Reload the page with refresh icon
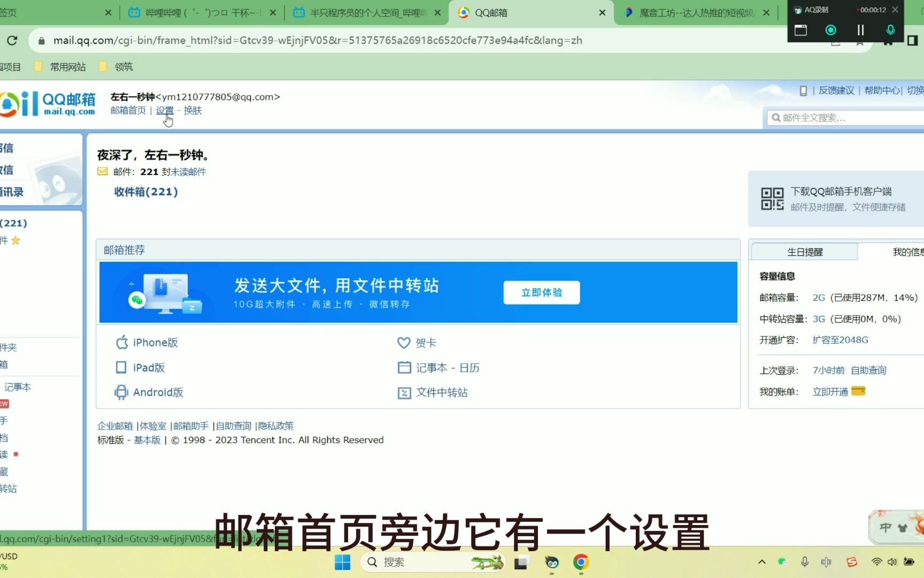The width and height of the screenshot is (924, 578). click(12, 40)
